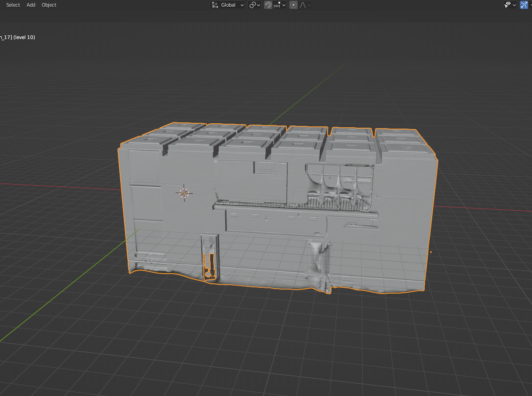Click the 3D cursor in the viewport
Screen dimensions: 532x396
click(x=184, y=193)
